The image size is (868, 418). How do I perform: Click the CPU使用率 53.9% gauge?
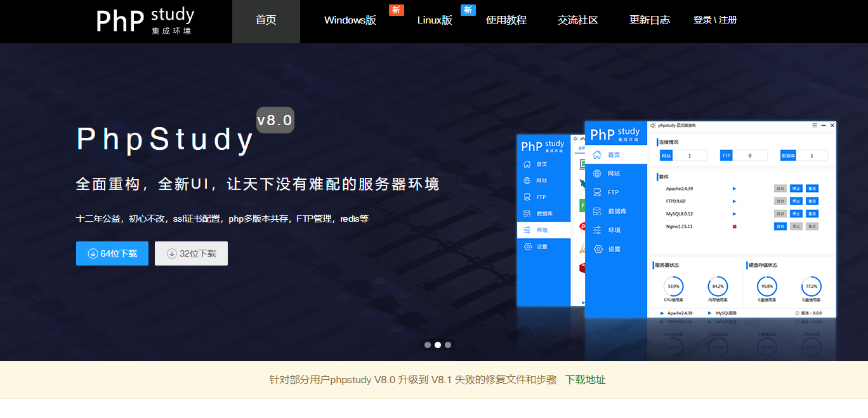pos(674,286)
